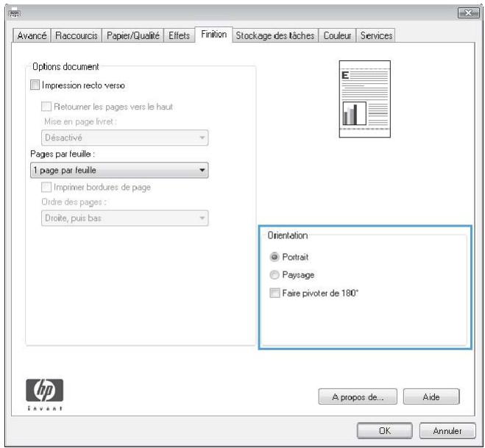Close the dialog with the X button
This screenshot has height=448, width=485.
[469, 13]
